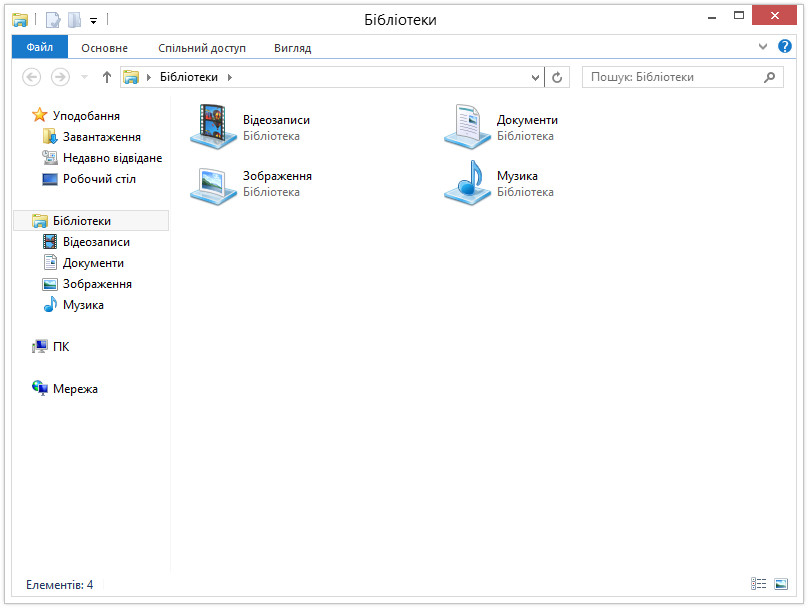Screen dimensions: 808x608
Task: Open the Документи library icon in main pane
Action: click(x=467, y=127)
